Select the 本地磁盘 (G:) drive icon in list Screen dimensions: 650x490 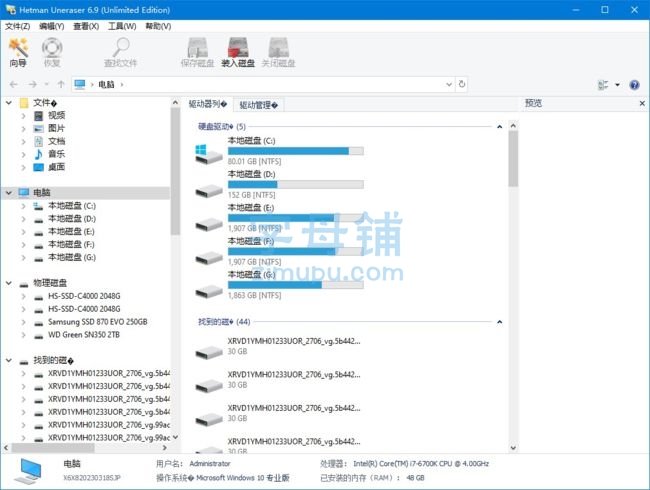[209, 291]
